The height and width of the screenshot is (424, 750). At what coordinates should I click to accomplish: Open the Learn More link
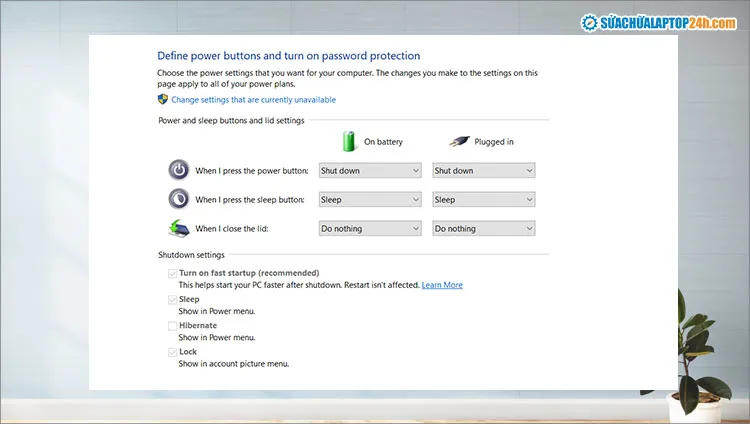442,285
